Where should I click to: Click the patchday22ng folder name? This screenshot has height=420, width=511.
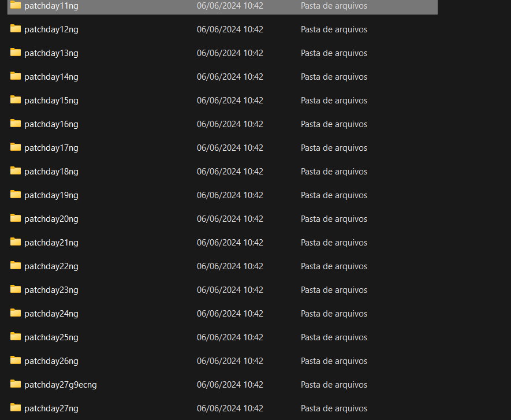click(x=51, y=266)
